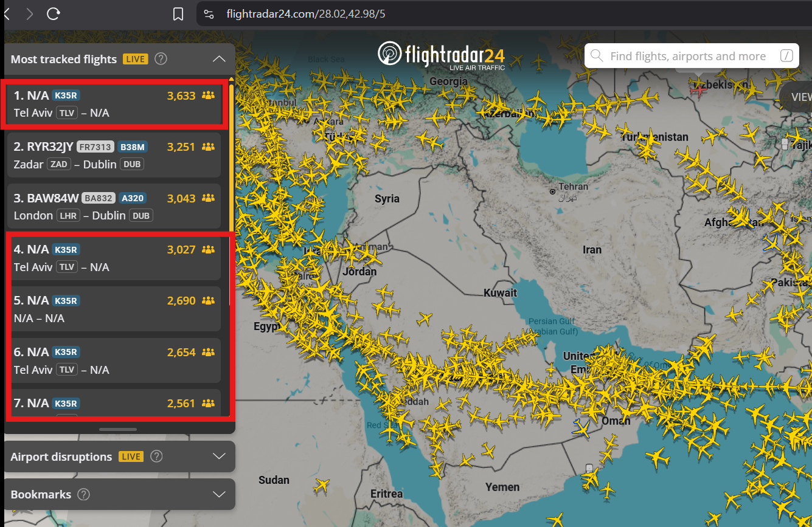Viewport: 812px width, 527px height.
Task: Bookmark this page in the browser
Action: tap(178, 14)
